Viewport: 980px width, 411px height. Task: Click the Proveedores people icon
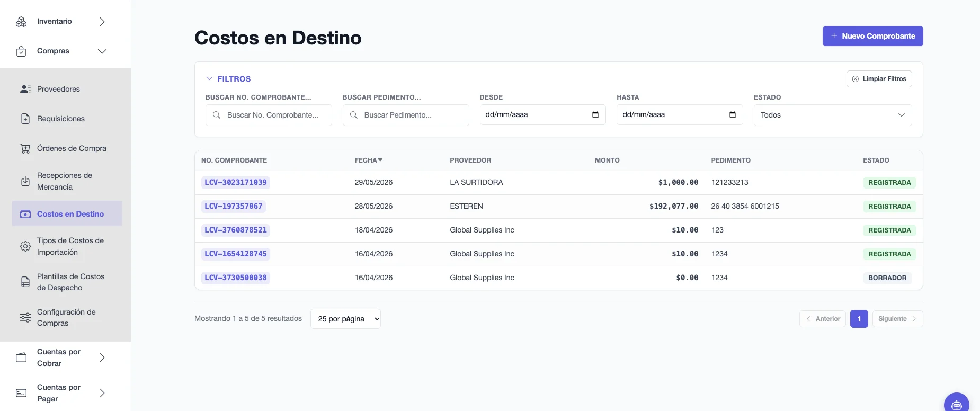(x=25, y=89)
